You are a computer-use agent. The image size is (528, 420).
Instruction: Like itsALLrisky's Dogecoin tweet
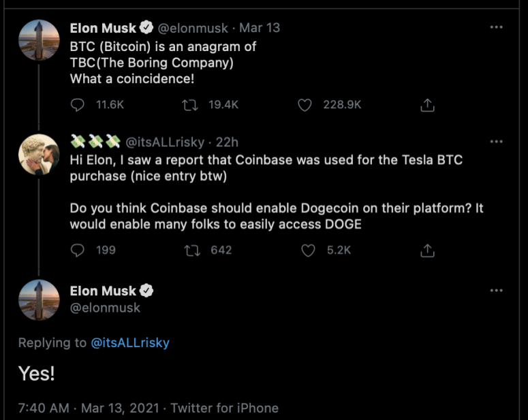[x=308, y=251]
